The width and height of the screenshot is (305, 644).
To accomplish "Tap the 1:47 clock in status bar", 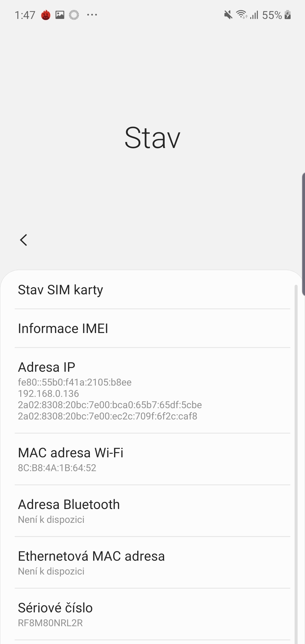I will click(x=25, y=15).
